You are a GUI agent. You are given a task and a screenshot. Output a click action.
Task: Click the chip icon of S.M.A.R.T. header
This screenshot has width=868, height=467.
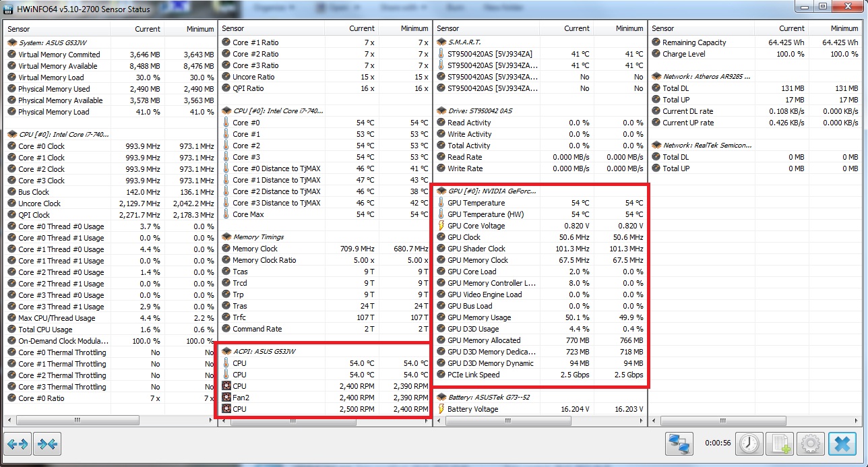(x=442, y=42)
